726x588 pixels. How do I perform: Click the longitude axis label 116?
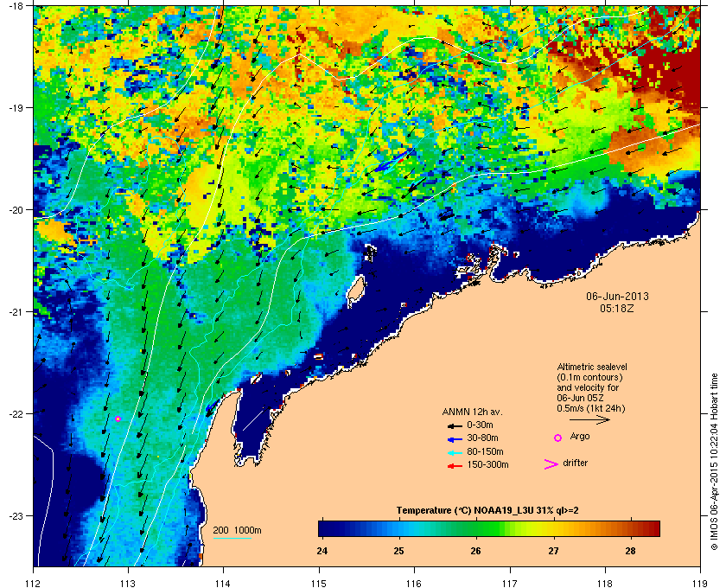(414, 583)
